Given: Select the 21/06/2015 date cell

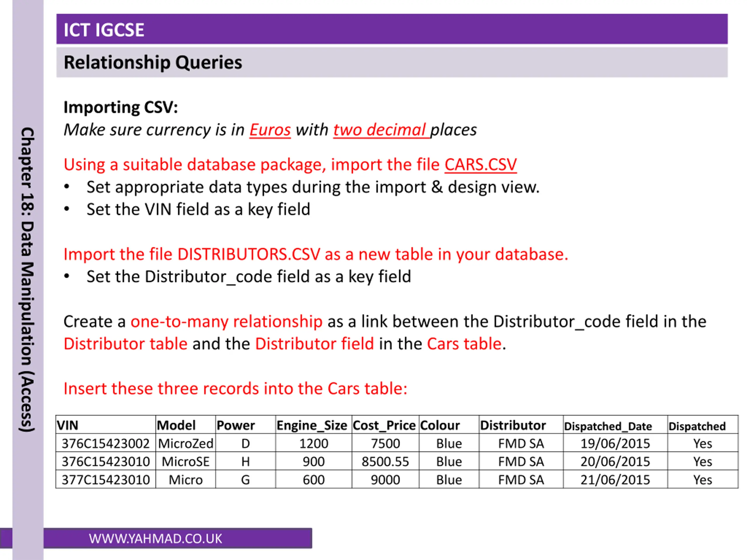Looking at the screenshot, I should 615,480.
